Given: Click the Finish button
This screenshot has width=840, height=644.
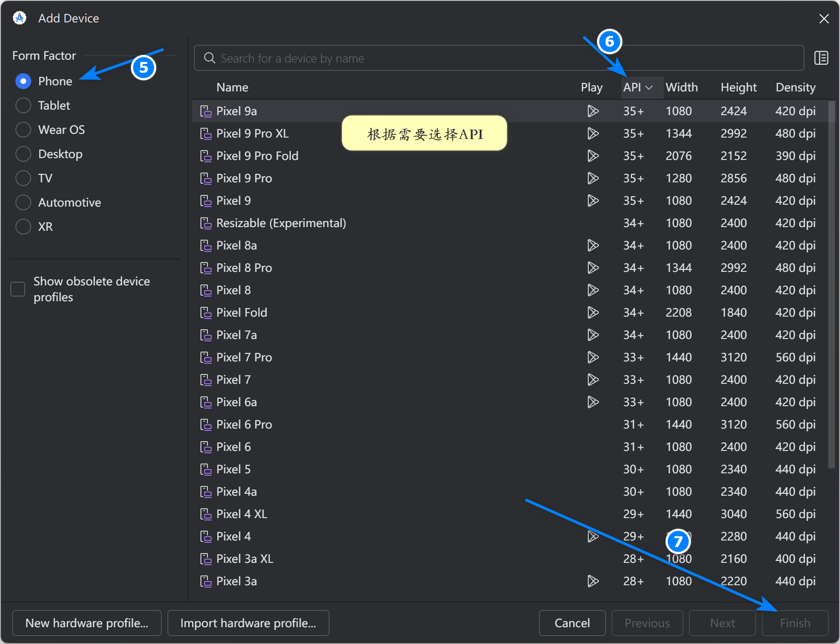Looking at the screenshot, I should pyautogui.click(x=795, y=623).
